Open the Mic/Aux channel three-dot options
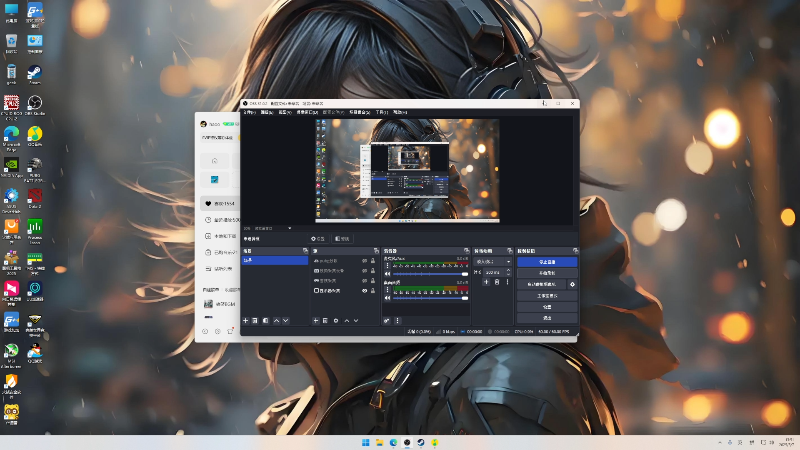 (x=387, y=266)
